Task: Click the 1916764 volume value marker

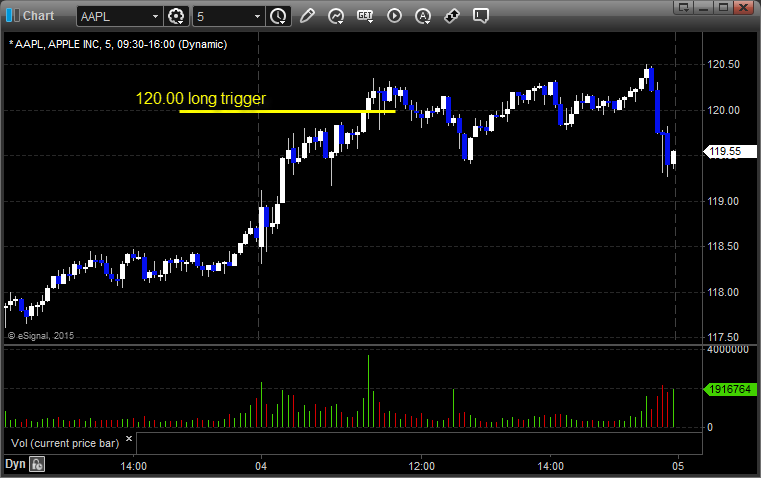Action: pyautogui.click(x=730, y=389)
